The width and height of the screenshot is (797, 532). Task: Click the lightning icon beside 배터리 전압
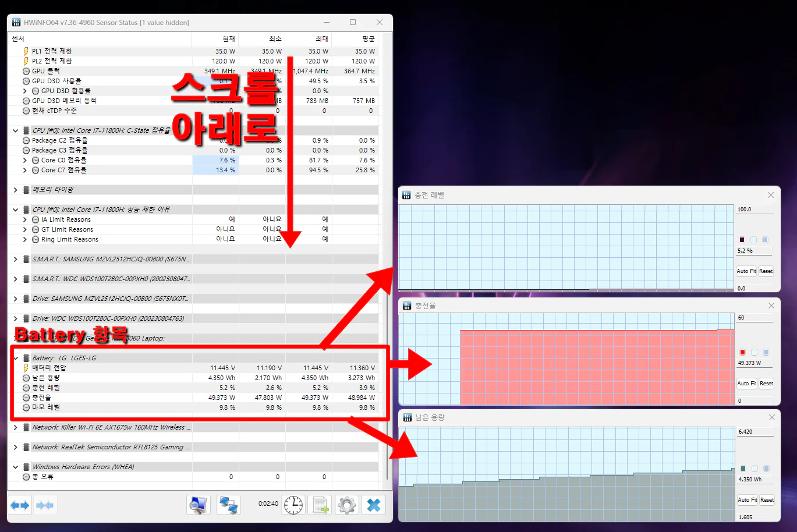pyautogui.click(x=26, y=368)
